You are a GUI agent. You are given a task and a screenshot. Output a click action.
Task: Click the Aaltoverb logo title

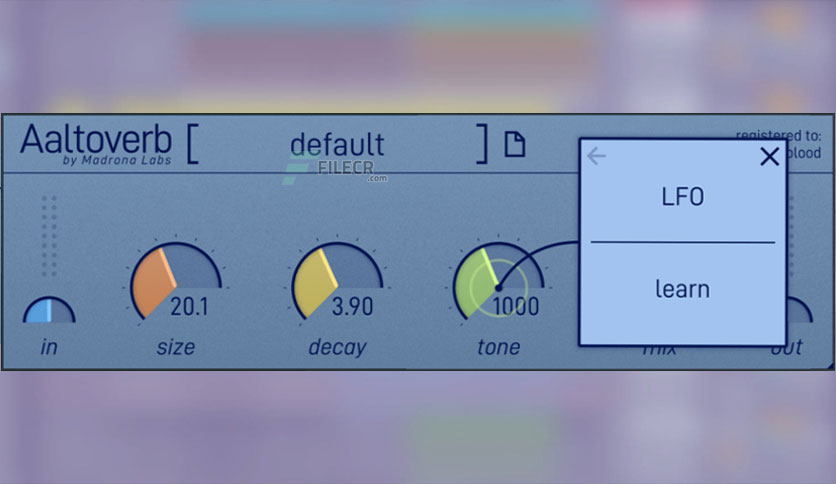(96, 140)
